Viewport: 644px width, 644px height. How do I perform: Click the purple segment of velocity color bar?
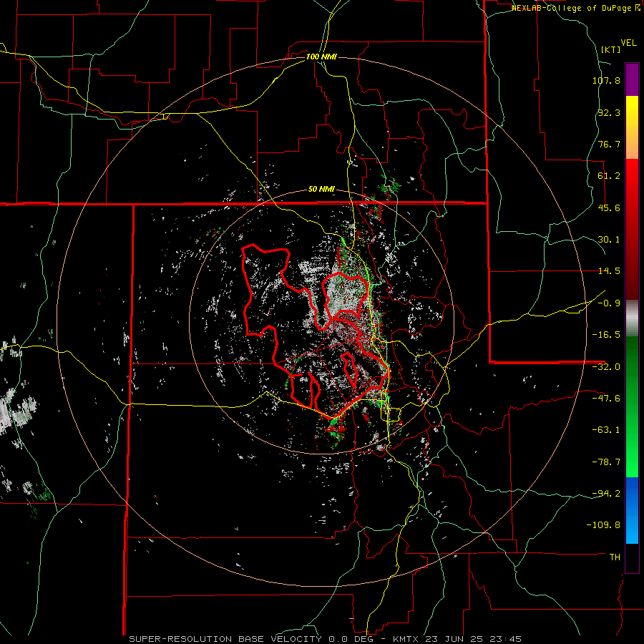(632, 79)
